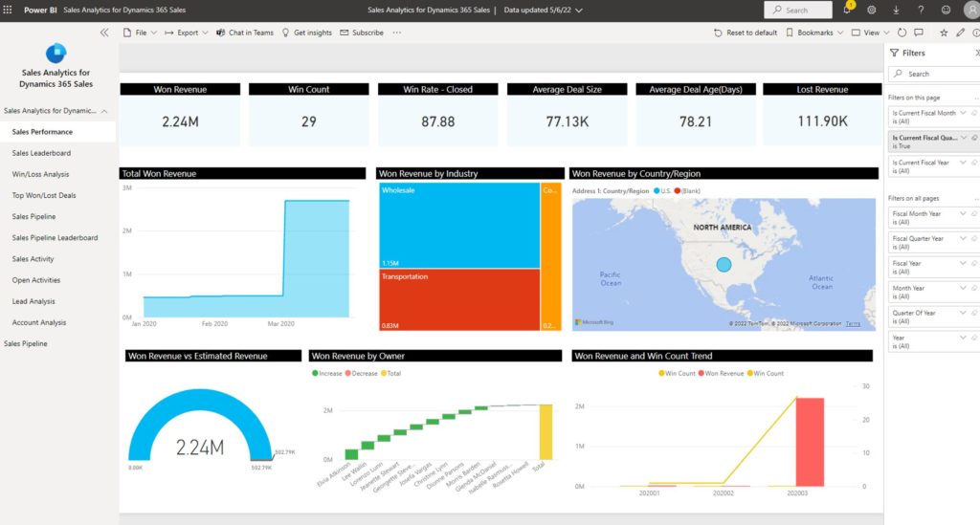
Task: Open Open Activities page
Action: [36, 280]
